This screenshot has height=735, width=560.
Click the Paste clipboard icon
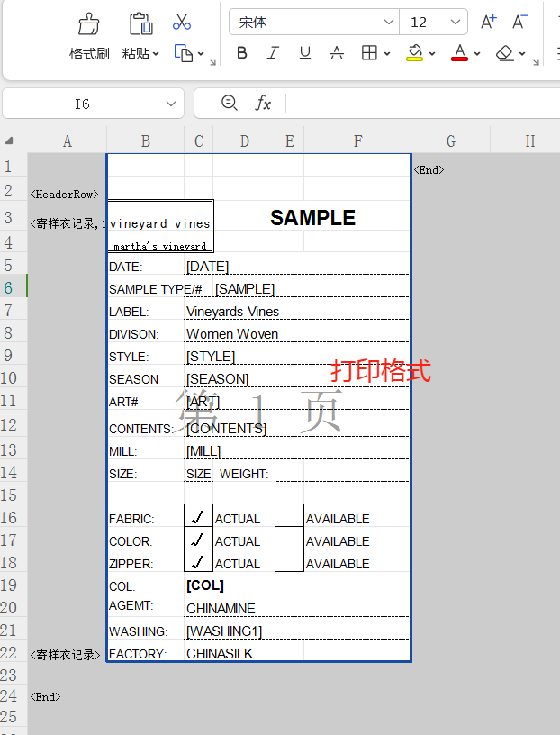click(140, 24)
